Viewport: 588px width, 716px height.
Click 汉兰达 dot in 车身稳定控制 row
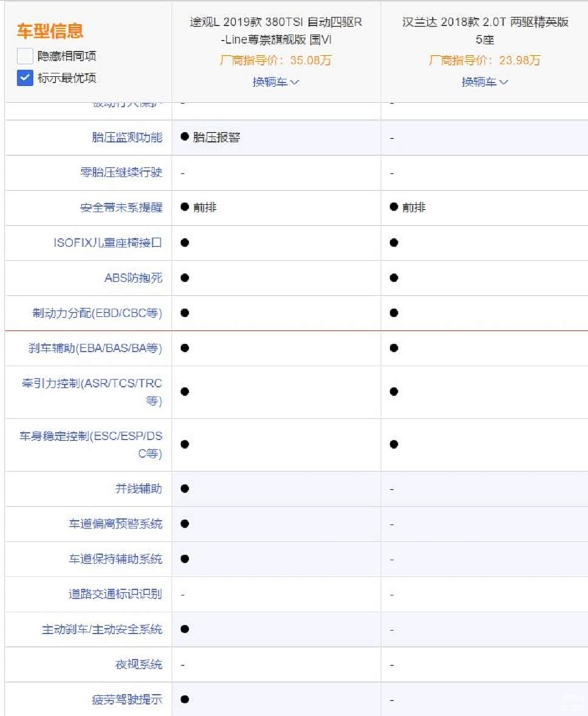394,444
